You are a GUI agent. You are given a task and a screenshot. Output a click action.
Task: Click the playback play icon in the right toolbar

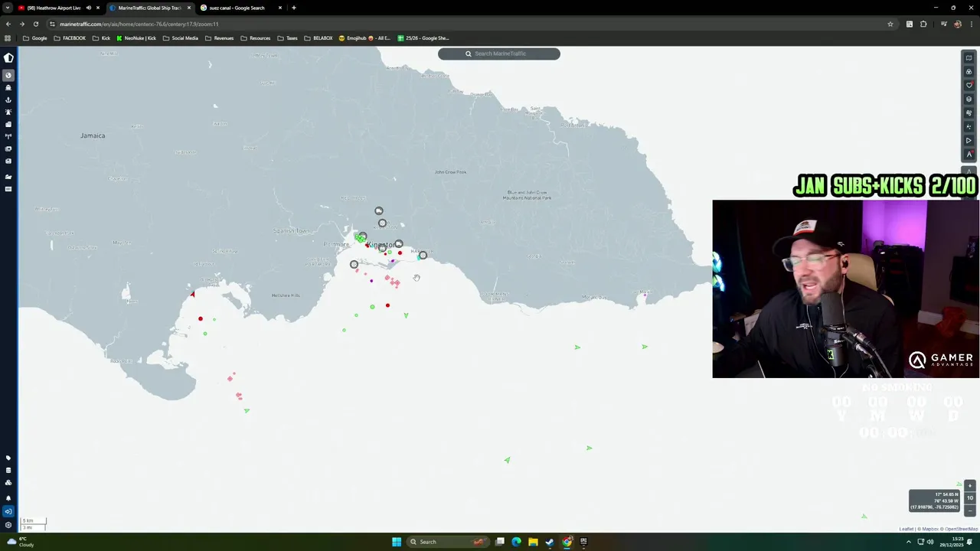(x=969, y=141)
